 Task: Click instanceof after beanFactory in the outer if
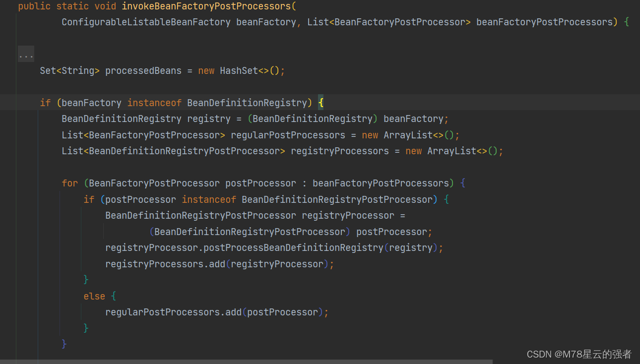[154, 103]
